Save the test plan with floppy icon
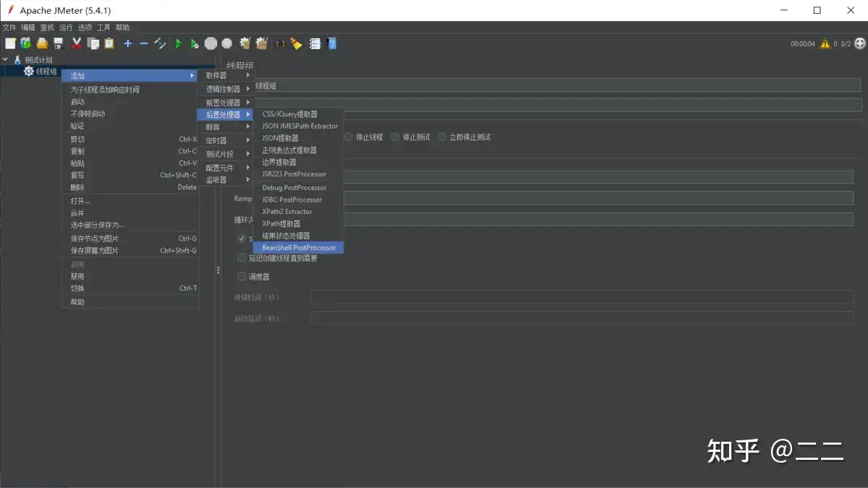This screenshot has width=868, height=488. [x=59, y=43]
